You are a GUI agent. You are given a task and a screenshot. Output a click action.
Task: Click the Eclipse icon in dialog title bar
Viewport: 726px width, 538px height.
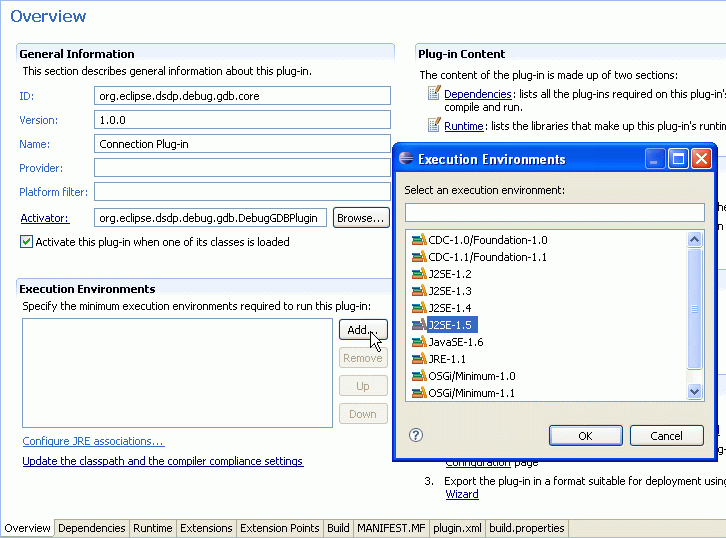click(406, 158)
